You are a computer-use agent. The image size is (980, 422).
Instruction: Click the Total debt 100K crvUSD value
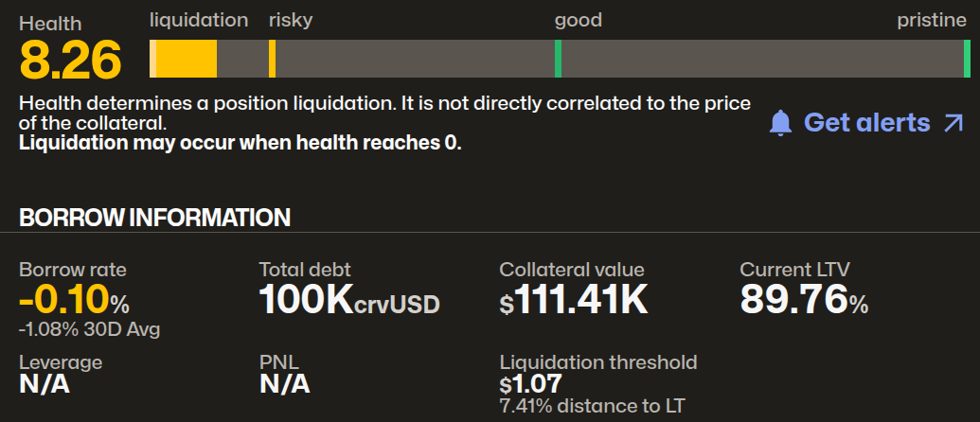pyautogui.click(x=349, y=301)
